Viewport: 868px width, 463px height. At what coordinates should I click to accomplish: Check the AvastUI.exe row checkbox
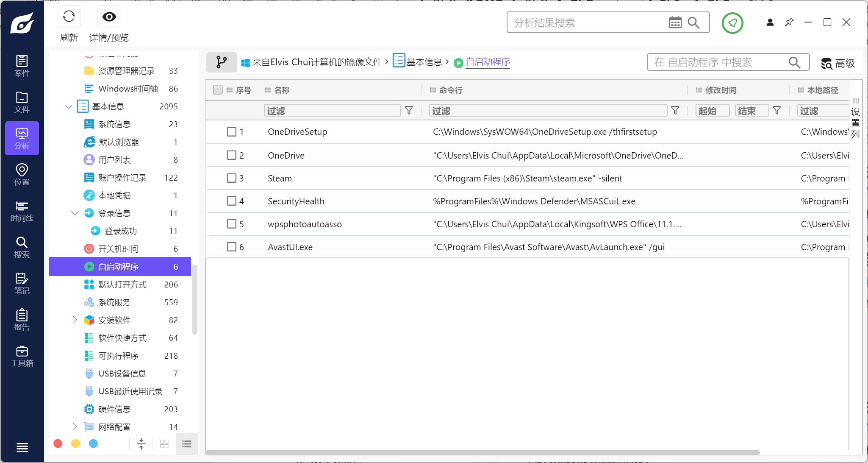pos(232,247)
